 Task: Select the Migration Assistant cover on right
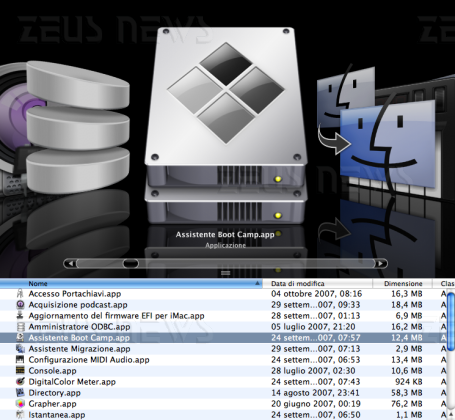click(x=376, y=130)
